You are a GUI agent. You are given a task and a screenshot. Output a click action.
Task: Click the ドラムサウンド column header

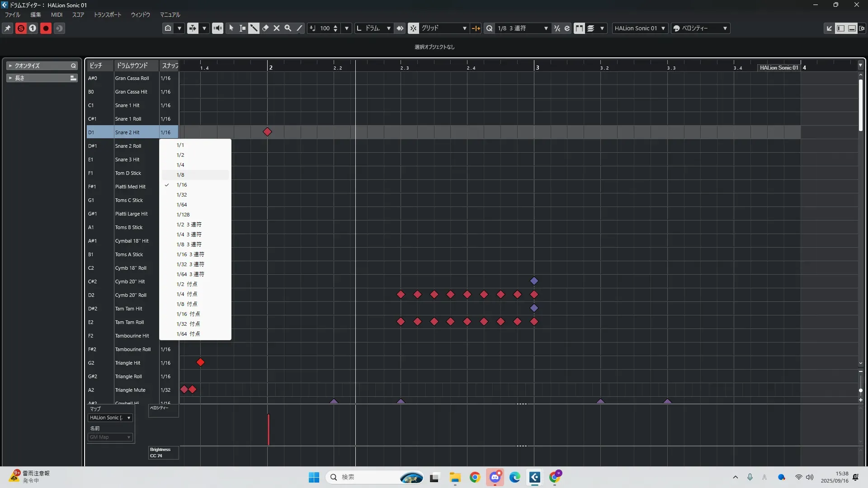pos(132,66)
